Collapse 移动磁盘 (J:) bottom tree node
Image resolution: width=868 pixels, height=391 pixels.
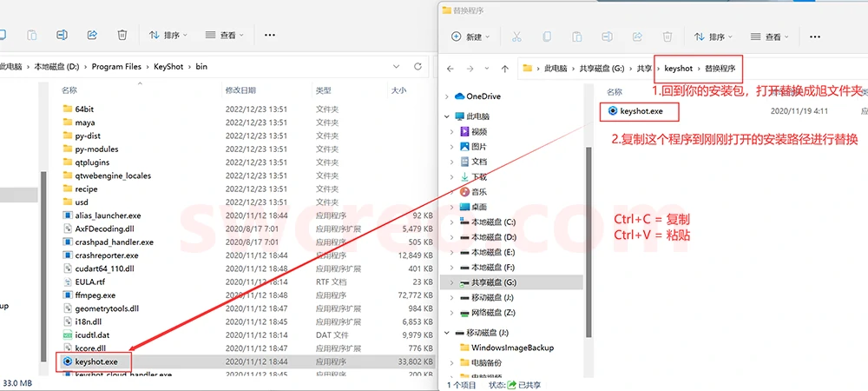447,333
